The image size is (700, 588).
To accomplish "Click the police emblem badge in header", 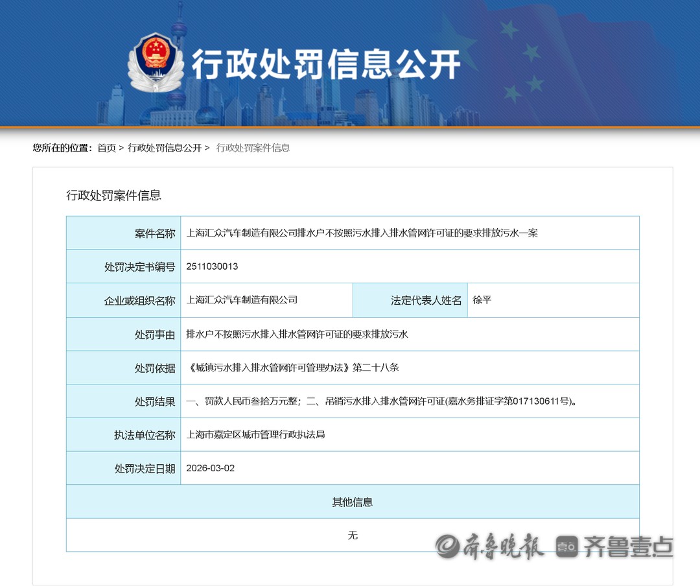I will (155, 63).
